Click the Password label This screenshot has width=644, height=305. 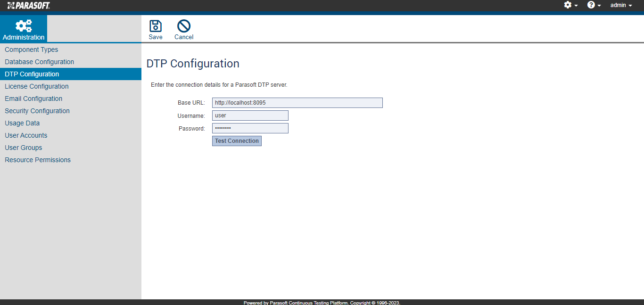point(192,128)
